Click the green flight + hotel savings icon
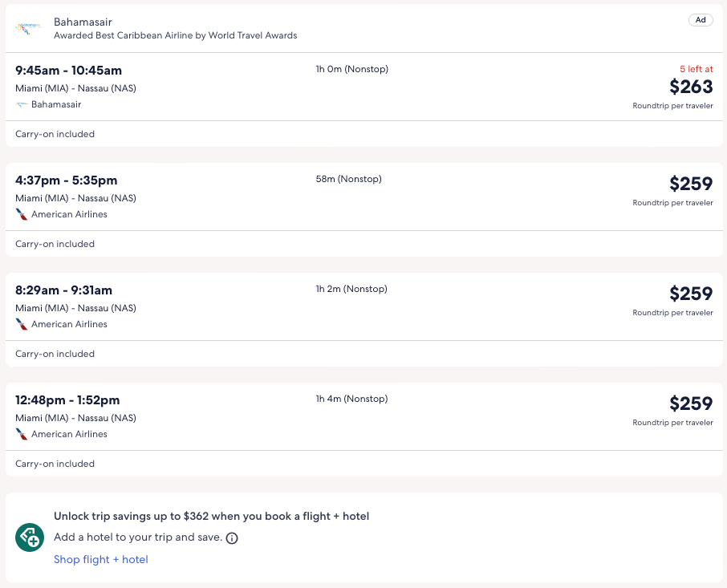727x588 pixels. (x=30, y=537)
